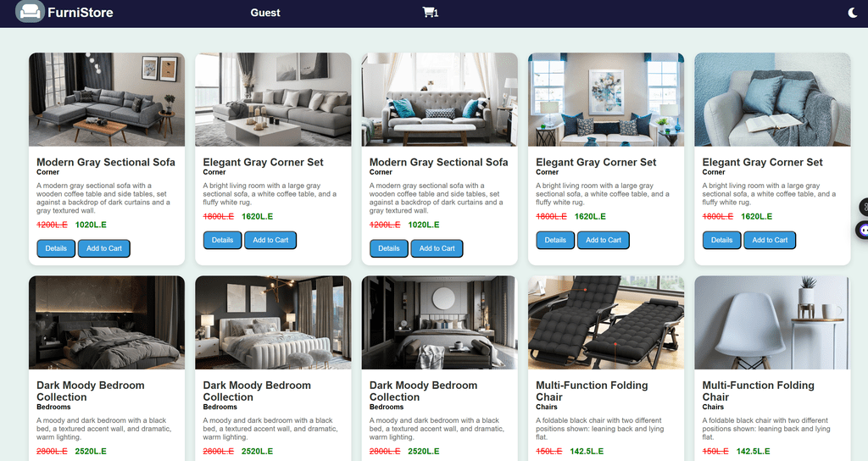Open the black folding recliner chair image

(606, 323)
